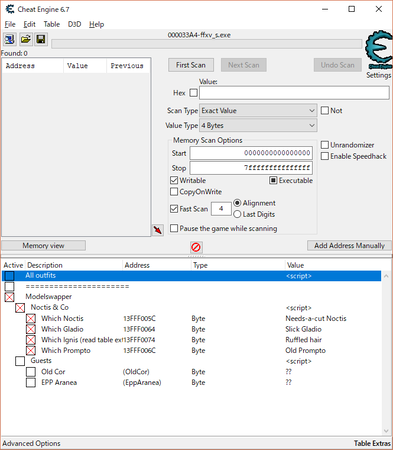Click the Address header in found list
This screenshot has height=450, width=393.
tap(33, 66)
